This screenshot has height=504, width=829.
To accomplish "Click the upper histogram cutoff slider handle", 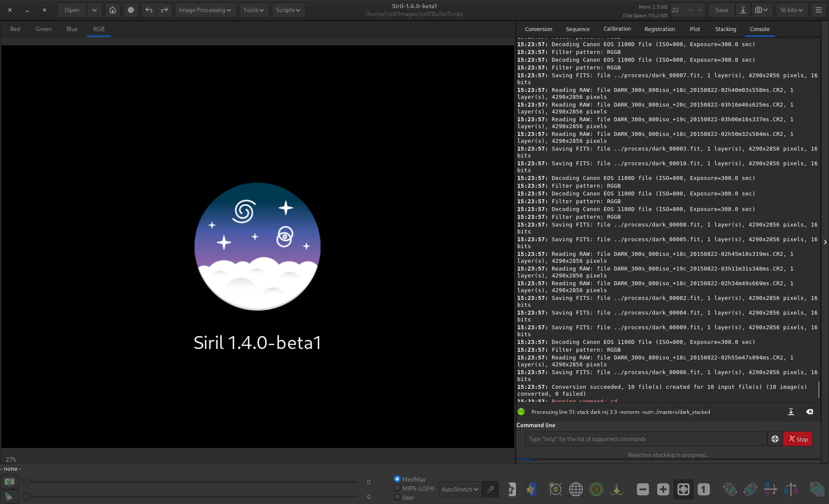I will pos(27,482).
